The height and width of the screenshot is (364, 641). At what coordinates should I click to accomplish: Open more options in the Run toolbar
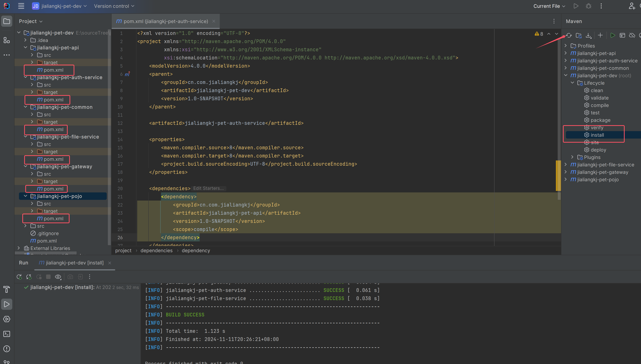click(90, 277)
